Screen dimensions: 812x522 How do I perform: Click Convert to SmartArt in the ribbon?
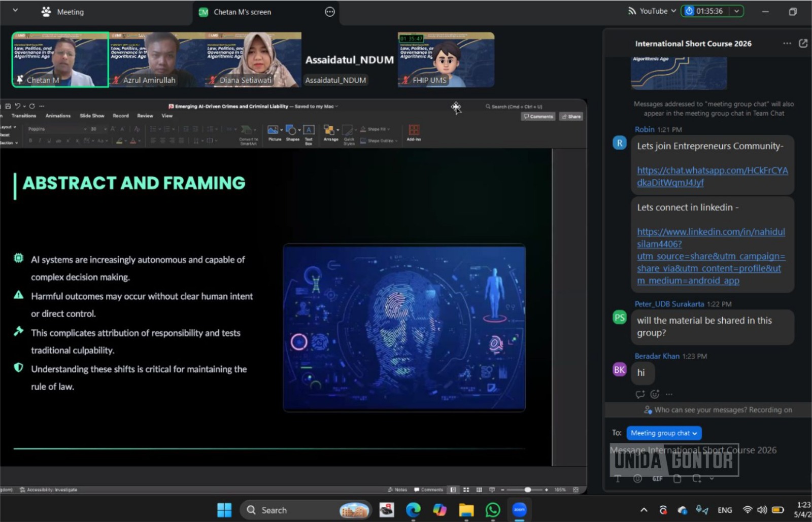tap(248, 135)
